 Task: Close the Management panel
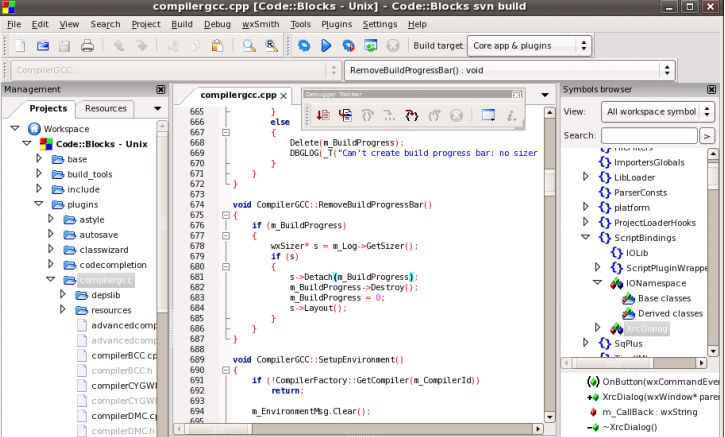pos(160,89)
